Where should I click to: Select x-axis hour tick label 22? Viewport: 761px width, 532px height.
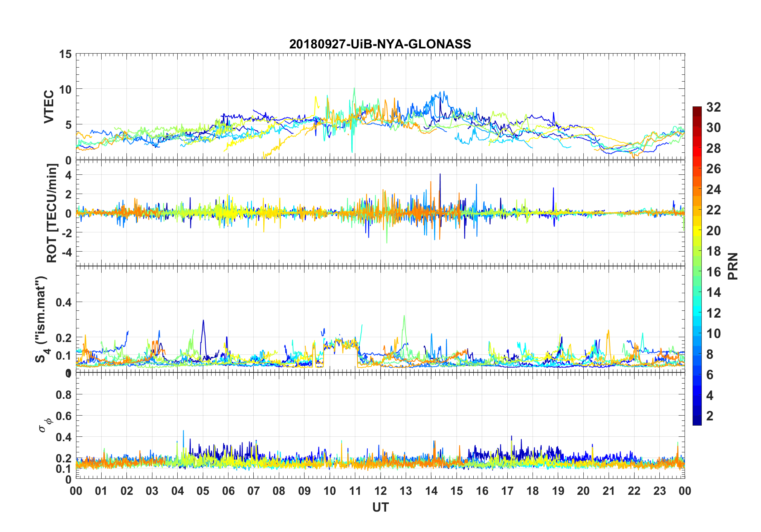tap(634, 491)
